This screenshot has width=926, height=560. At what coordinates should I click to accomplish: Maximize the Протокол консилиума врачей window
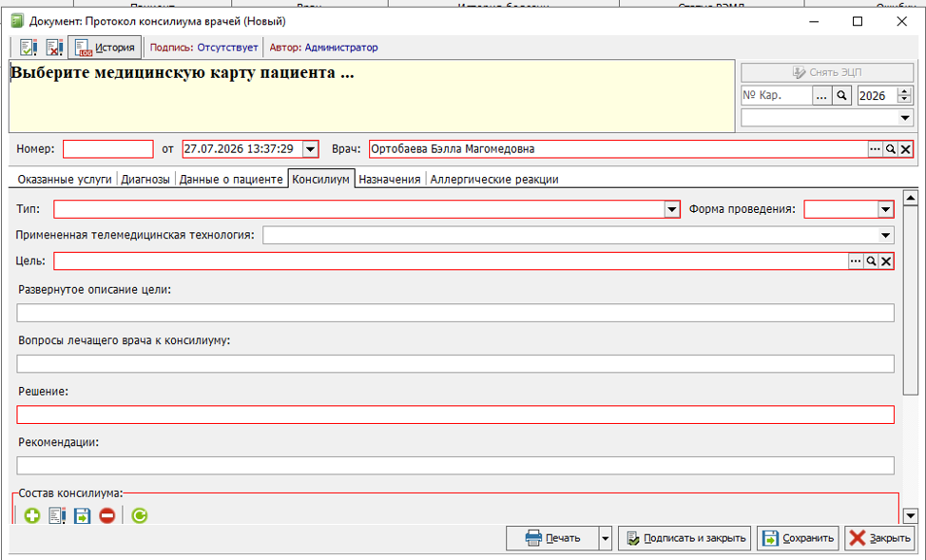point(858,21)
